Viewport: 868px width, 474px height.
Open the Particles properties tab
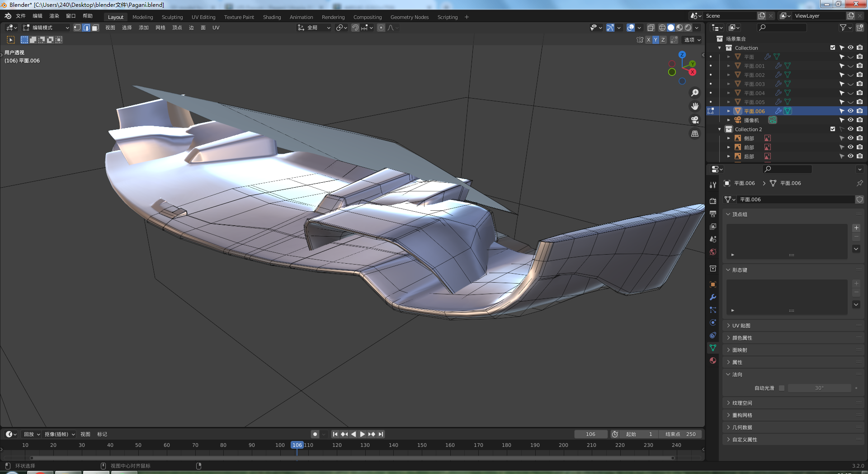point(713,310)
